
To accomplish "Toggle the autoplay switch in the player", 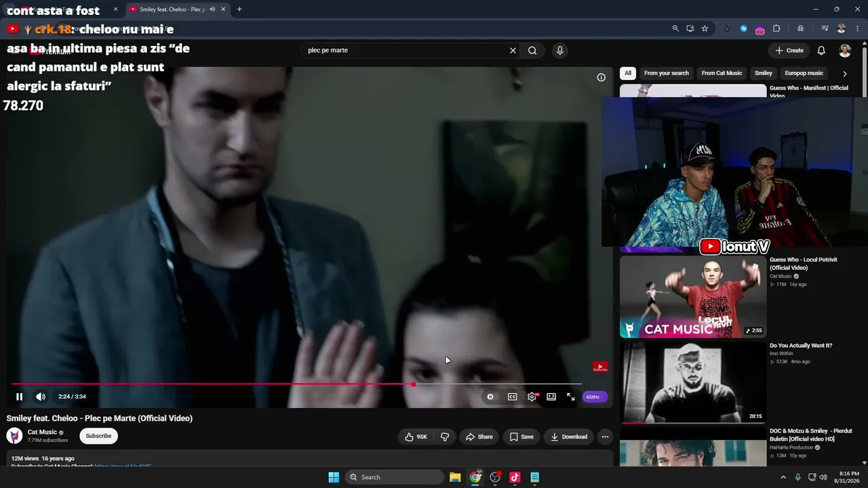I will click(x=490, y=396).
